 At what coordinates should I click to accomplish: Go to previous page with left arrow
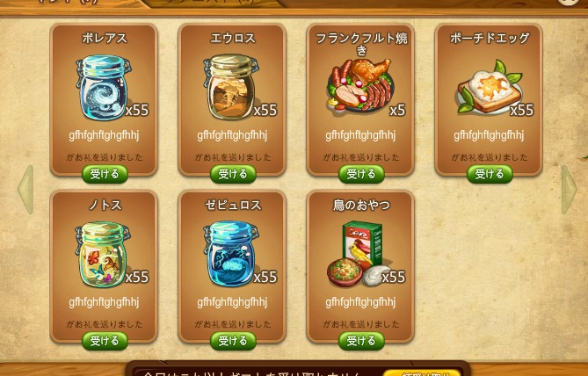click(x=25, y=190)
